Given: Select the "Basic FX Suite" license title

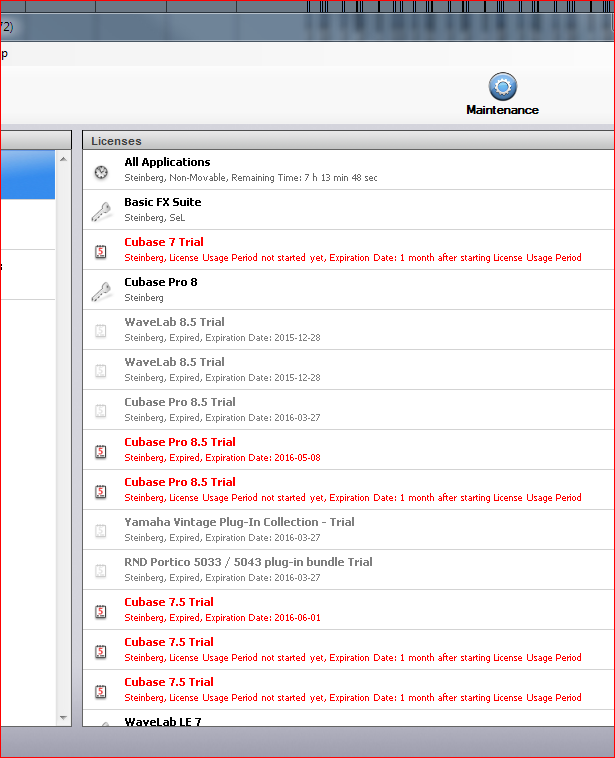Looking at the screenshot, I should pos(163,202).
